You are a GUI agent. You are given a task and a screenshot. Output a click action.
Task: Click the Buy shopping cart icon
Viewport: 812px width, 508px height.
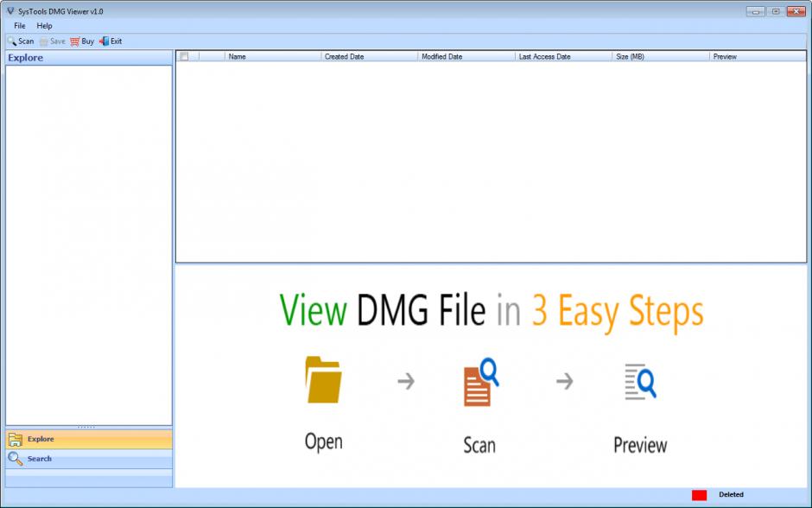click(x=76, y=41)
